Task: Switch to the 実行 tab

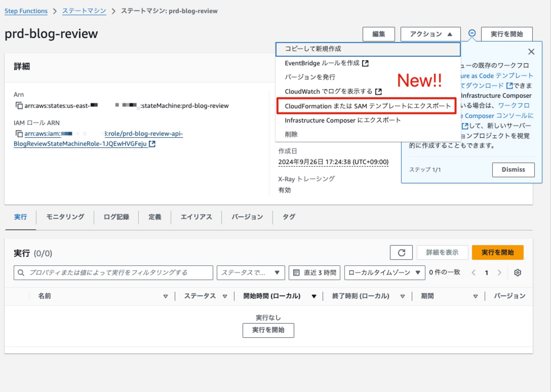Action: (21, 217)
